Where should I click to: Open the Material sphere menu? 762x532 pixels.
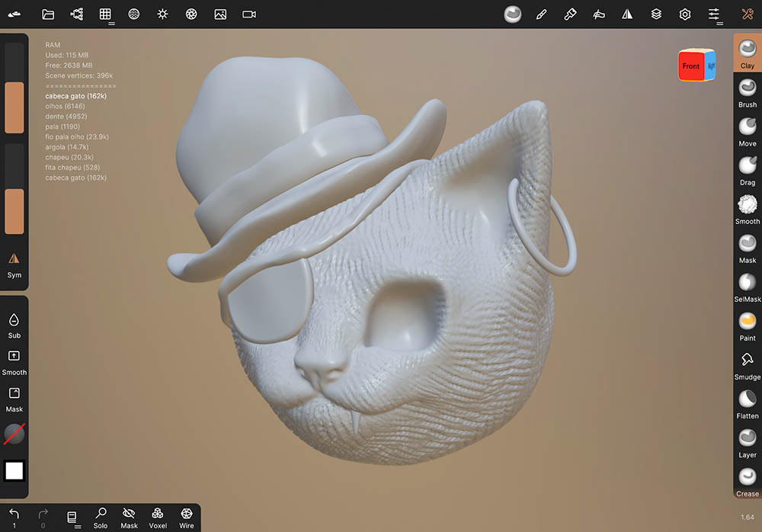[x=133, y=14]
